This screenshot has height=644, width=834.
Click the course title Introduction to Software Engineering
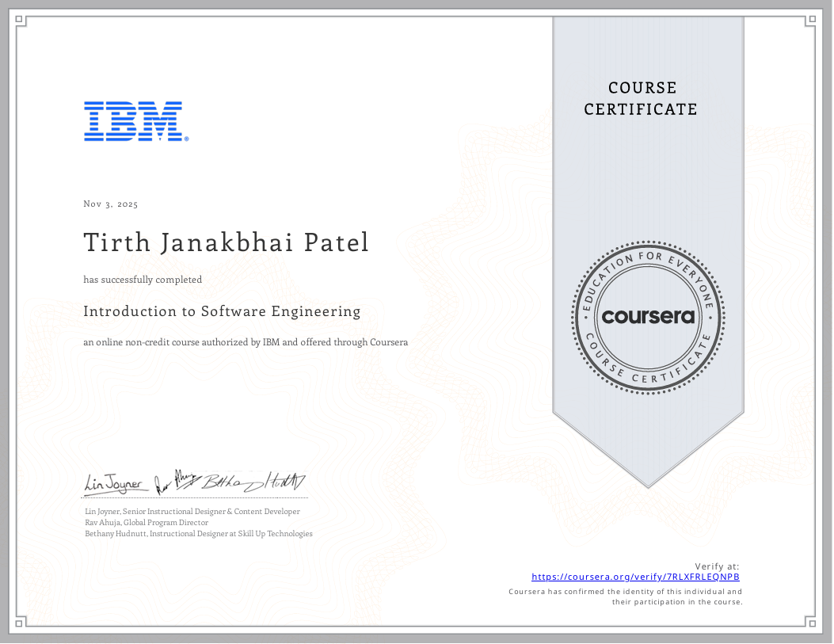pos(222,311)
